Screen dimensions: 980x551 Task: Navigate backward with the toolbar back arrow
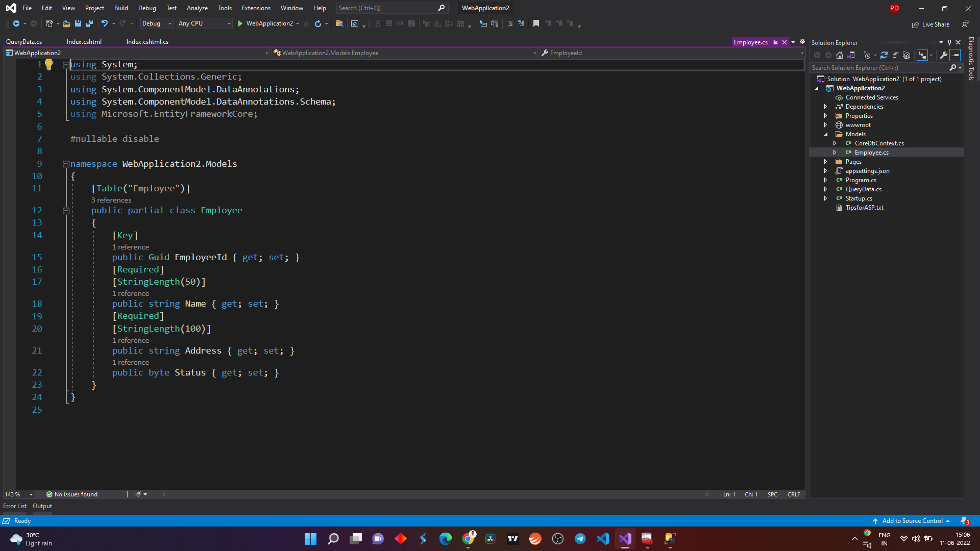click(x=16, y=23)
